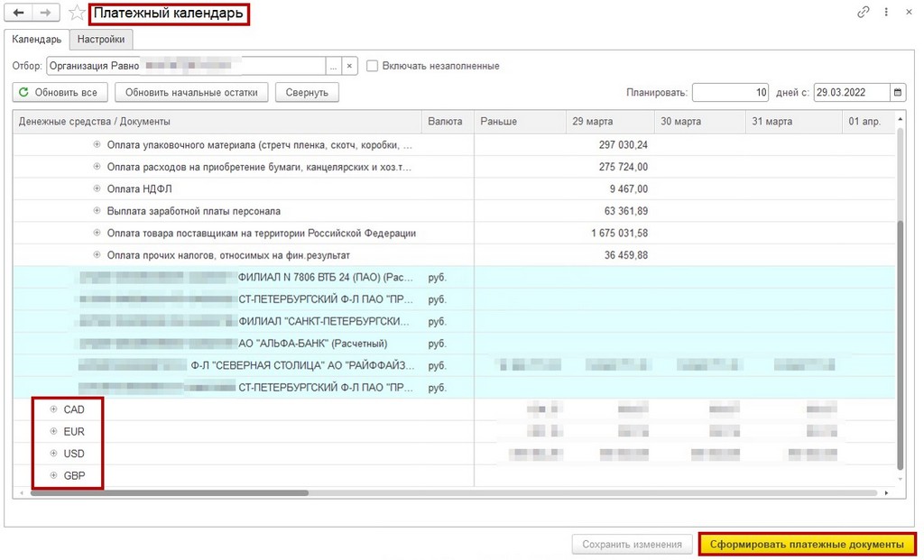
Task: Clear the Отбор filter with the x button
Action: (x=349, y=66)
